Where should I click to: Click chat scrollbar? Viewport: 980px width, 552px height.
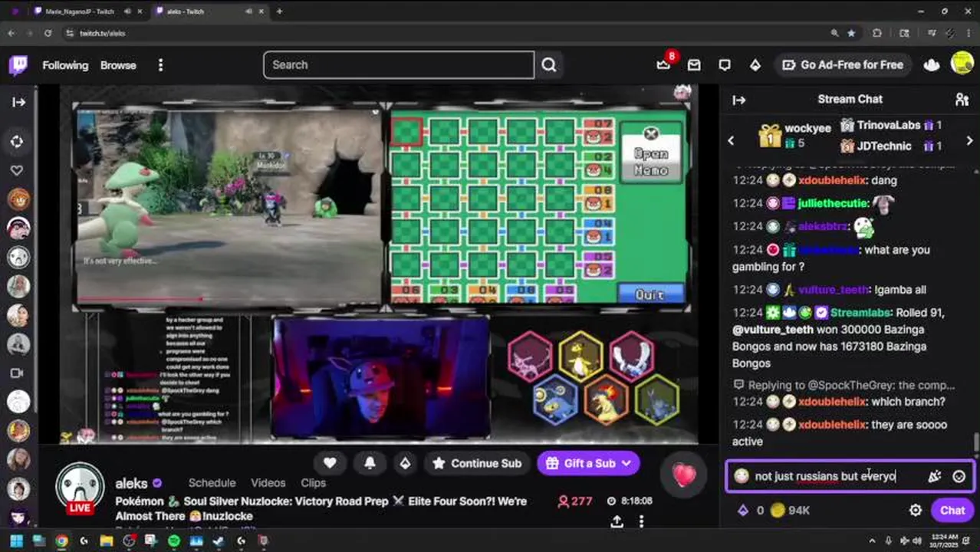coord(976,443)
